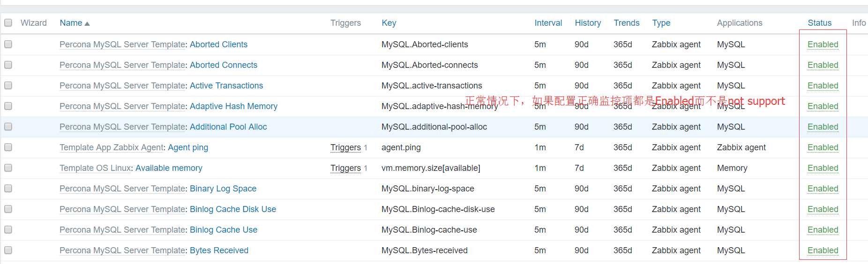Select the vm.memory.size[available] key text
Image resolution: width=868 pixels, height=264 pixels.
pos(431,168)
